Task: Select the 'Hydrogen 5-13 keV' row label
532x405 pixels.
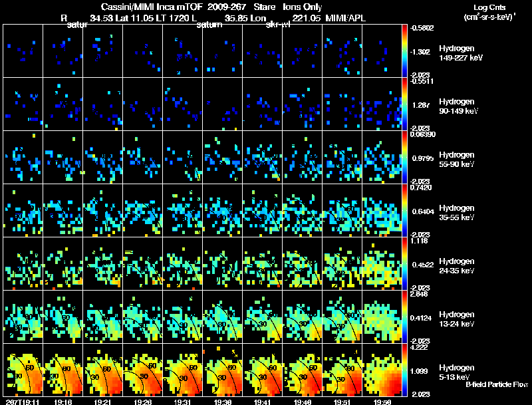Action: tap(457, 372)
